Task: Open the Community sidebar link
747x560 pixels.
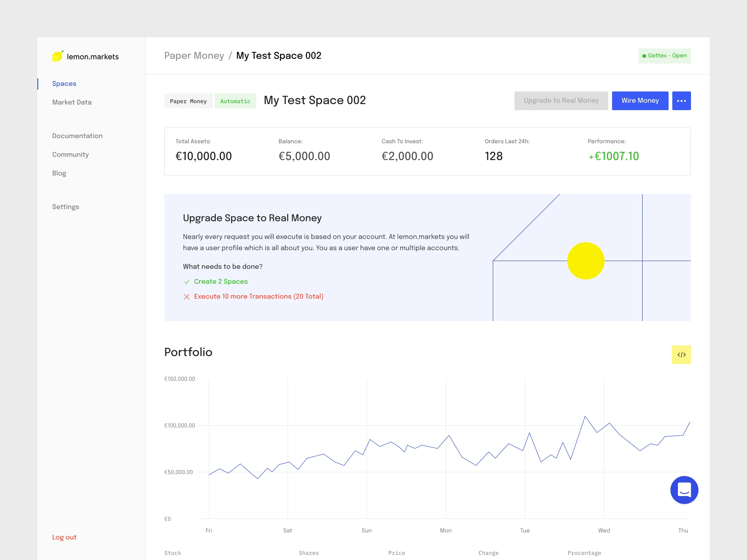Action: click(70, 155)
